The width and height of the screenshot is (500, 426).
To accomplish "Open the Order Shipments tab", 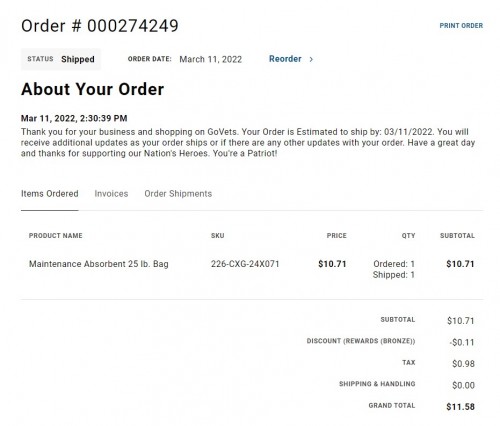I will [x=178, y=194].
